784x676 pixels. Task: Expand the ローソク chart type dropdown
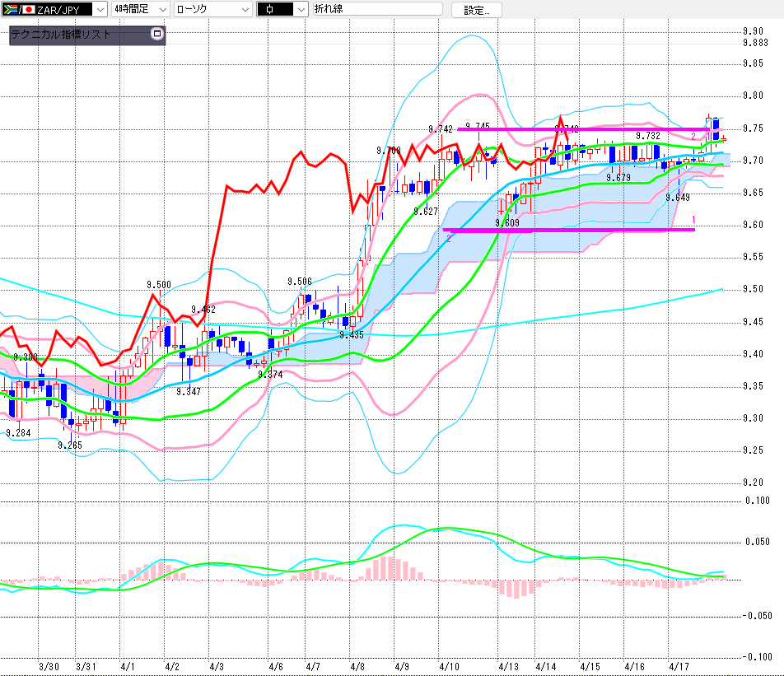(x=245, y=9)
